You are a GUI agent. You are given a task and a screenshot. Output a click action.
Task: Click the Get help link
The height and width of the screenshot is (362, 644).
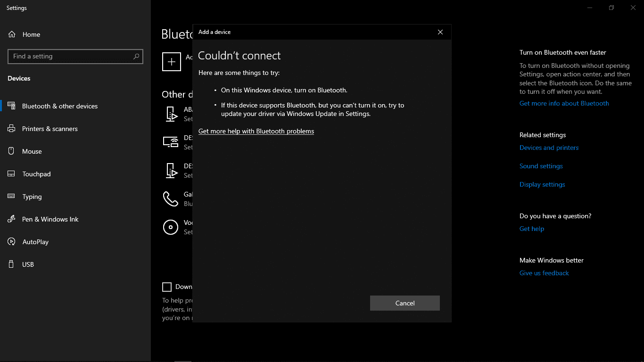pyautogui.click(x=532, y=229)
